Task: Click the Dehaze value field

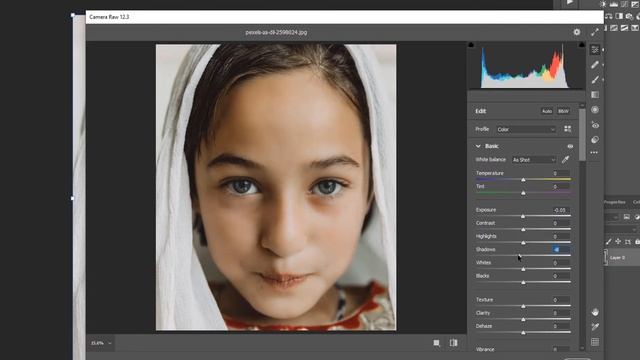Action: (x=560, y=326)
